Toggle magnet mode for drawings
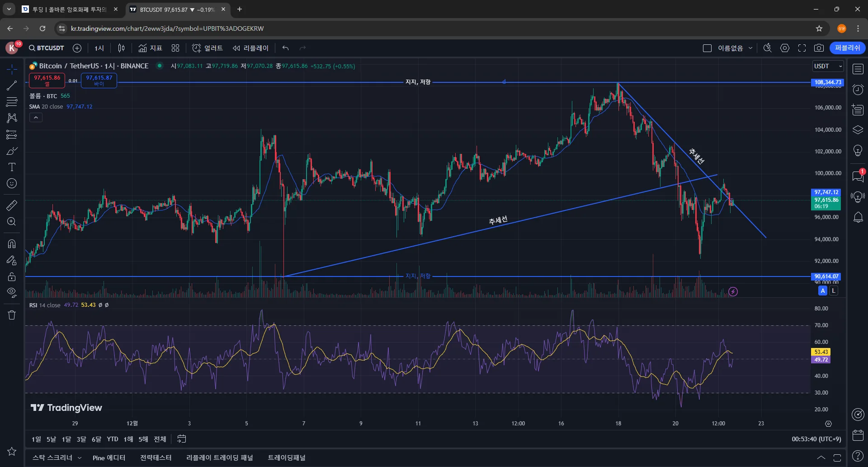Image resolution: width=868 pixels, height=467 pixels. [12, 244]
